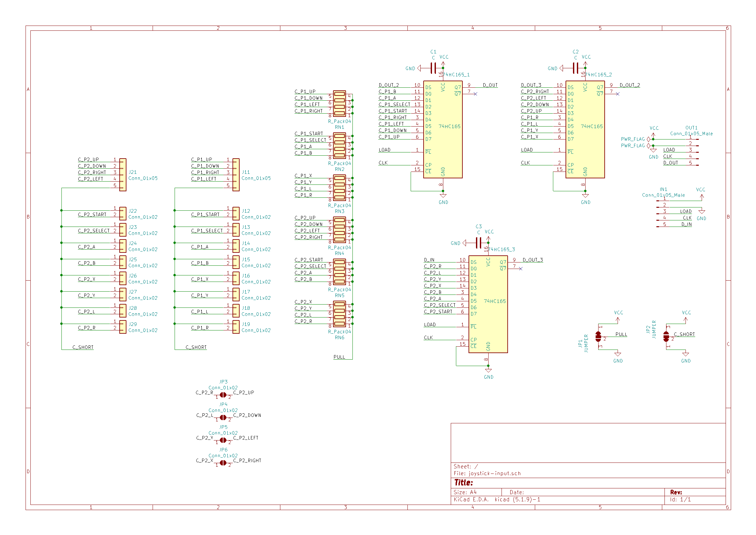
Task: Click the JP3 solder jumper symbol
Action: click(x=223, y=395)
